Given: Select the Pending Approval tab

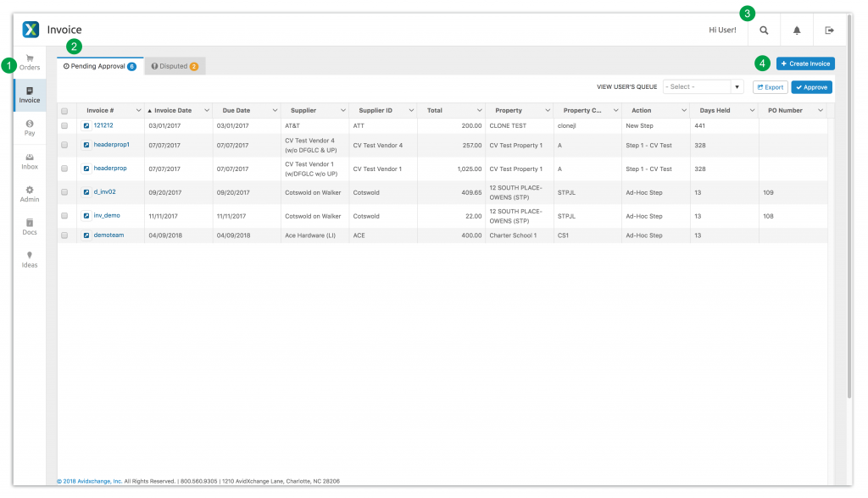Looking at the screenshot, I should (x=99, y=66).
